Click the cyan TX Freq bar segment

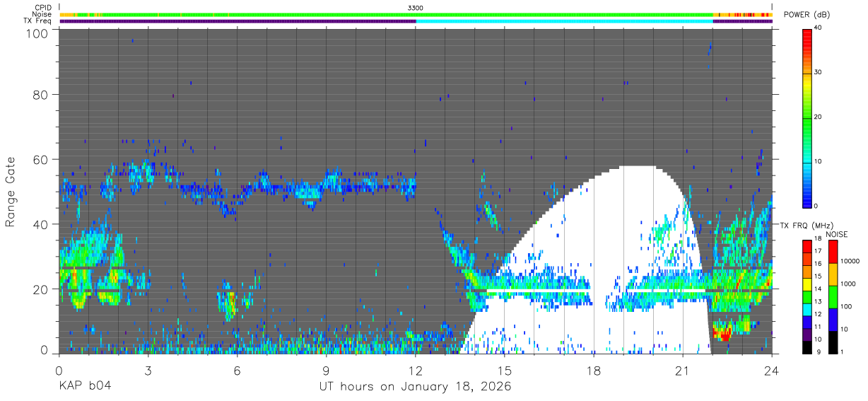[565, 21]
